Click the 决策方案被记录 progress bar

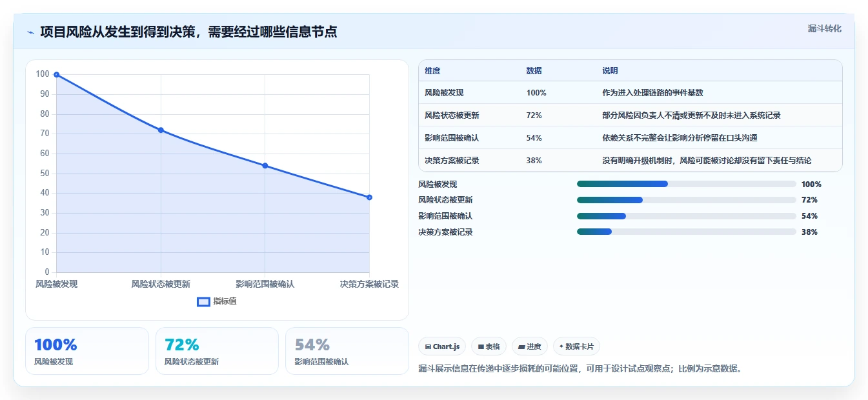pyautogui.click(x=686, y=232)
